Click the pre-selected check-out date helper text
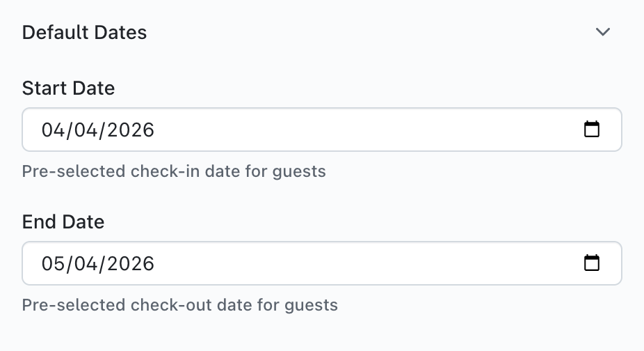 (179, 304)
